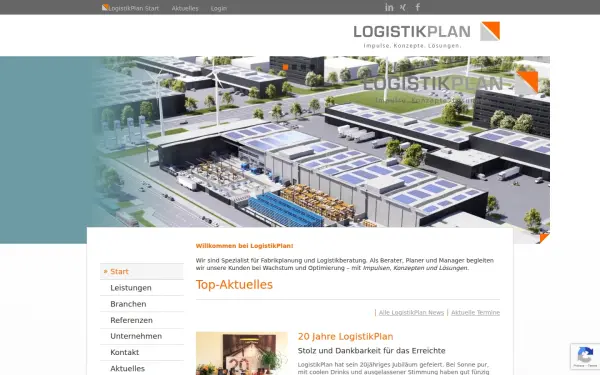
Task: Click the reCAPTCHA badge
Action: (x=585, y=356)
